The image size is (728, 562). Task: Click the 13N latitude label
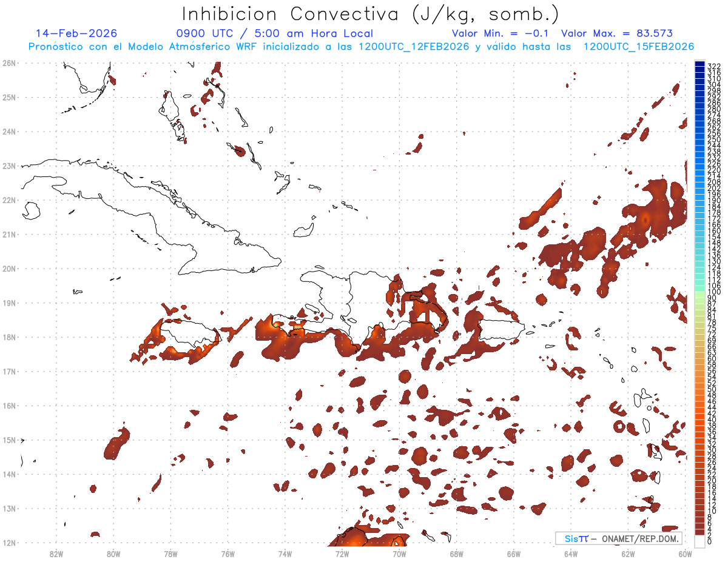click(9, 508)
